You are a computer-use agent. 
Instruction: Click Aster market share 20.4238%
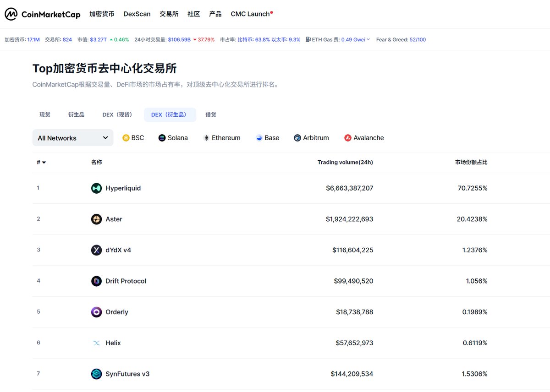(x=472, y=219)
